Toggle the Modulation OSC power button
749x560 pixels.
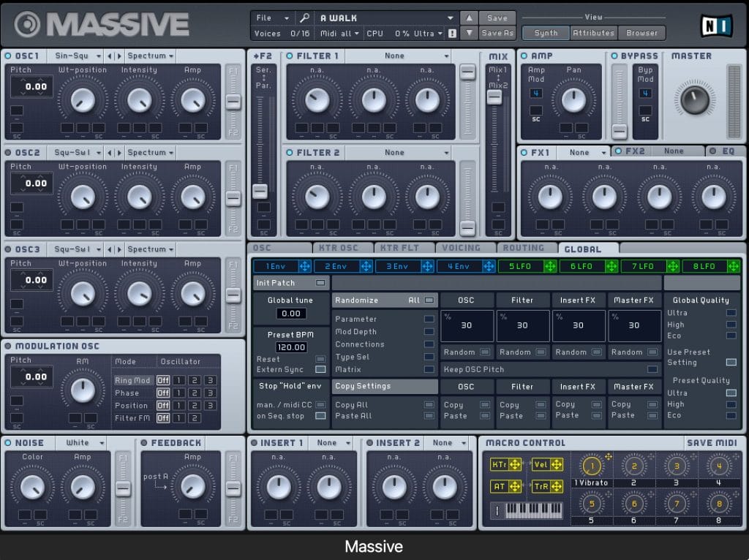point(8,346)
